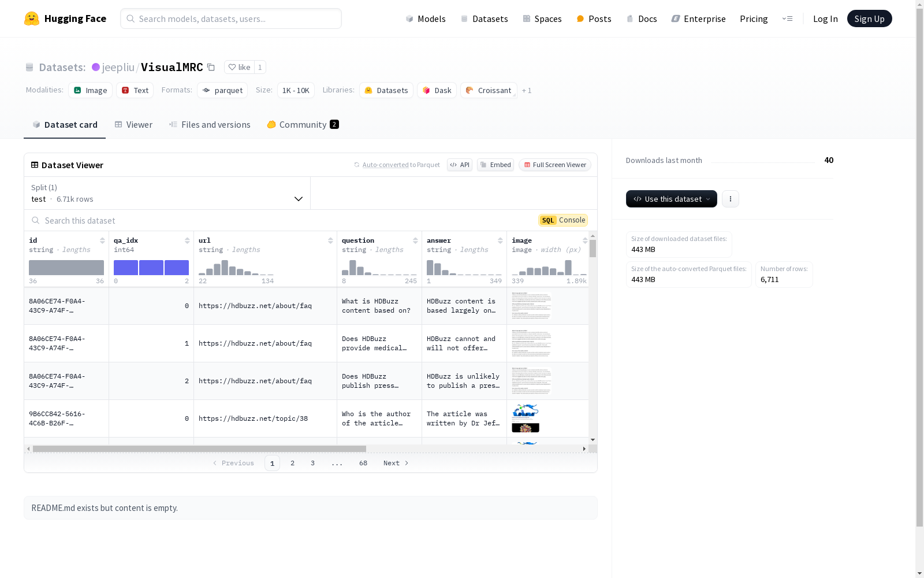
Task: Select the Croissant library tag
Action: 489,90
